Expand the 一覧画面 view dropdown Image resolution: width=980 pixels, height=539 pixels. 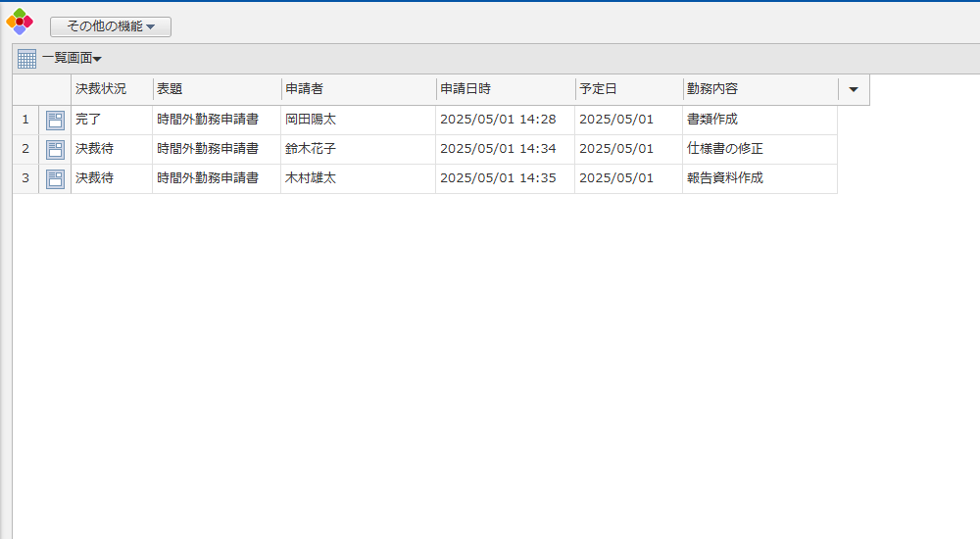[x=73, y=59]
